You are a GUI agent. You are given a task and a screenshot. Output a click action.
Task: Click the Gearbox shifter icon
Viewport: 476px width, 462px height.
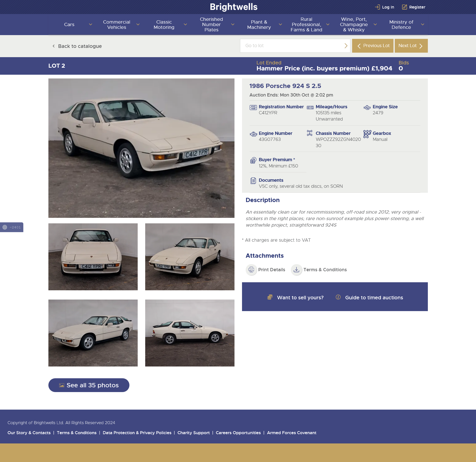coord(367,134)
